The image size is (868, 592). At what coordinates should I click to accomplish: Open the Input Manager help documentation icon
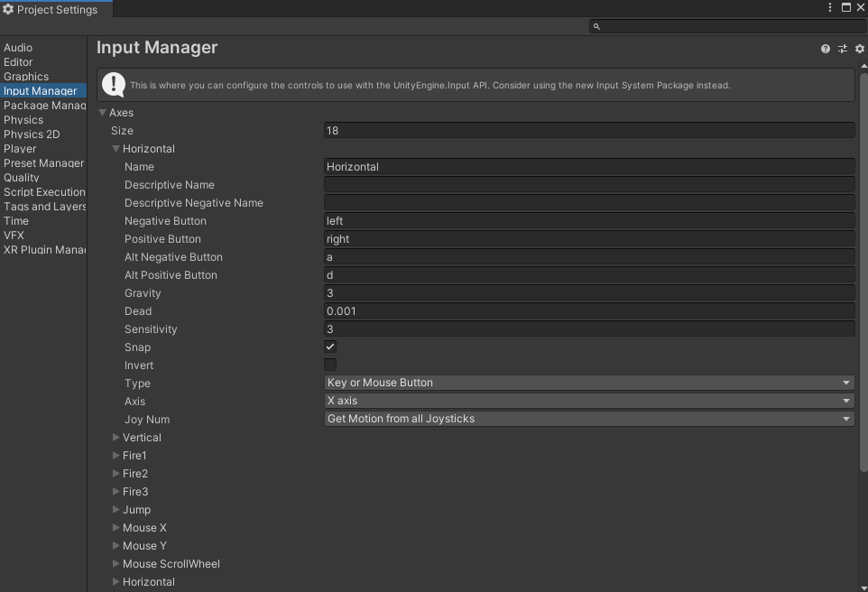pos(826,49)
